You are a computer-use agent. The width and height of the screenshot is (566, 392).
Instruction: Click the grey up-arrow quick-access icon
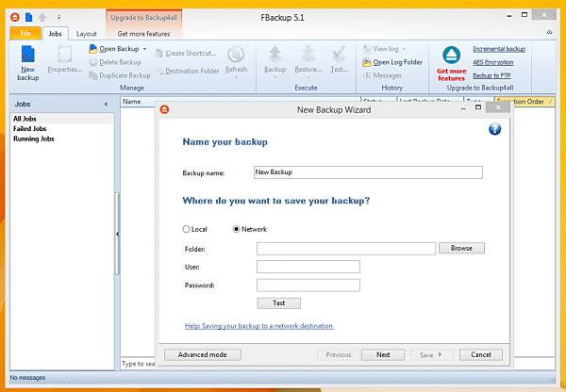[42, 17]
